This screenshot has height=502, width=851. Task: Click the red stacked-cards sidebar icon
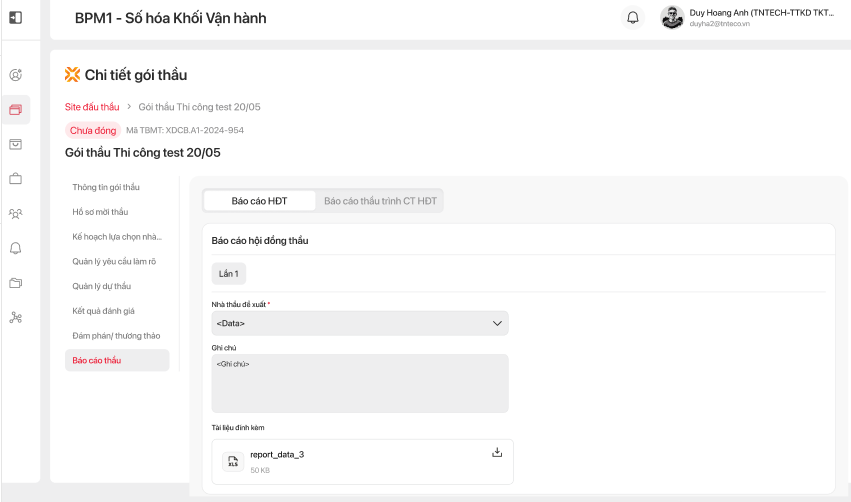pyautogui.click(x=15, y=110)
